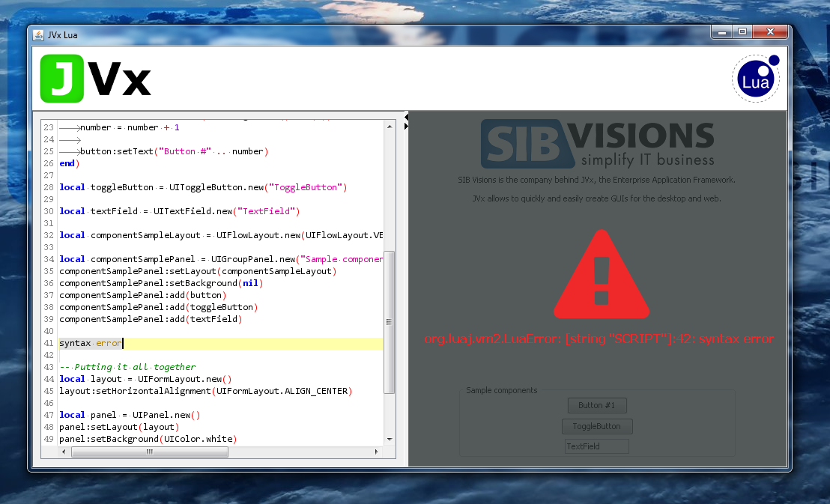Viewport: 830px width, 504px height.
Task: Click the Java icon in the title bar
Action: pos(38,35)
